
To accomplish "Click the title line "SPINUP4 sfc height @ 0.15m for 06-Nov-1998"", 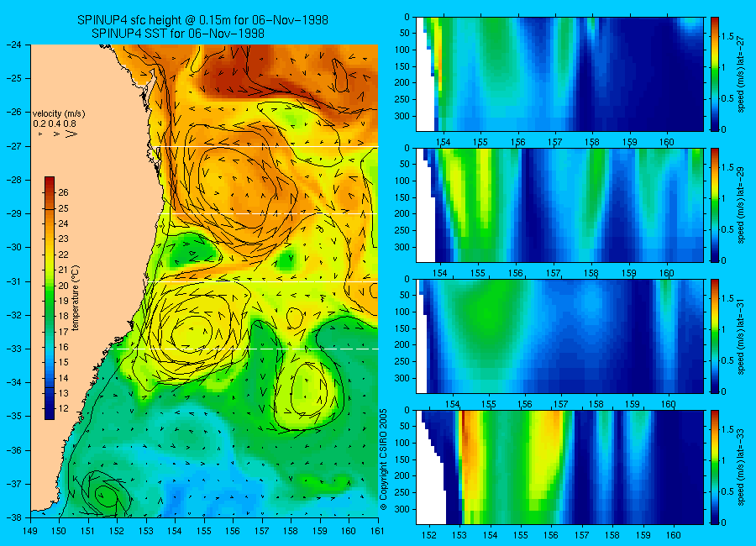I will 202,20.
